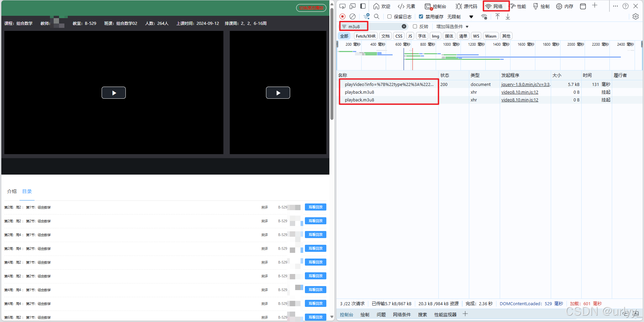Open network search magnifier
The height and width of the screenshot is (322, 644).
click(x=377, y=16)
